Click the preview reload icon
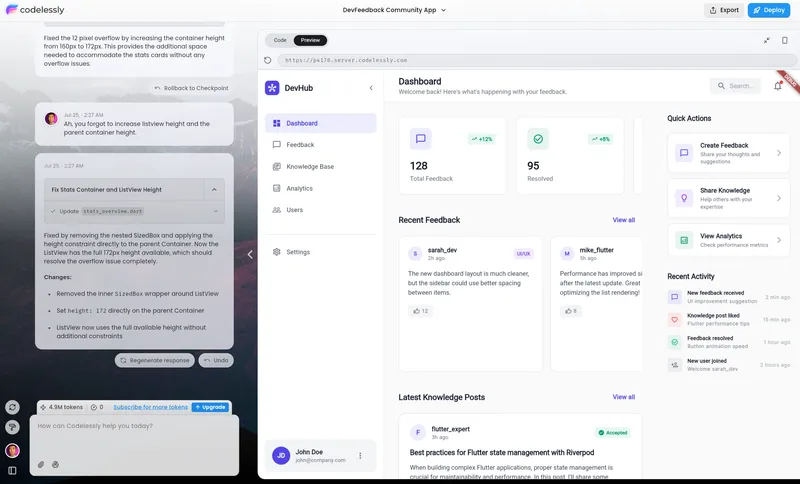This screenshot has height=484, width=800. pyautogui.click(x=268, y=60)
